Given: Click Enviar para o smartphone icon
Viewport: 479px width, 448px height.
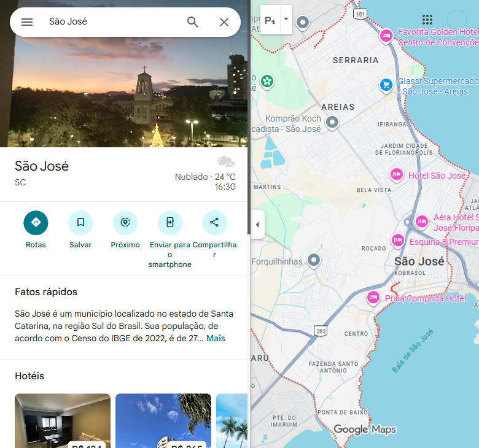Looking at the screenshot, I should [x=170, y=223].
